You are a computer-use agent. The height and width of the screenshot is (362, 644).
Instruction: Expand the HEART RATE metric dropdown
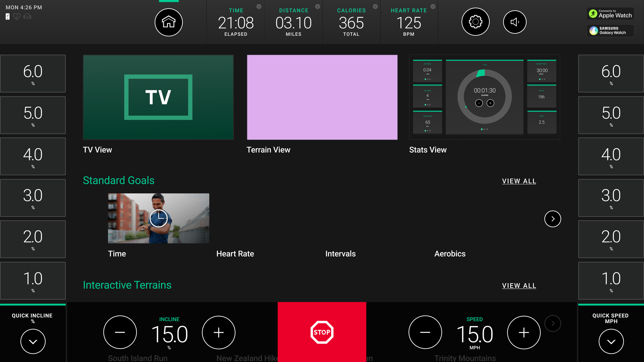[433, 7]
